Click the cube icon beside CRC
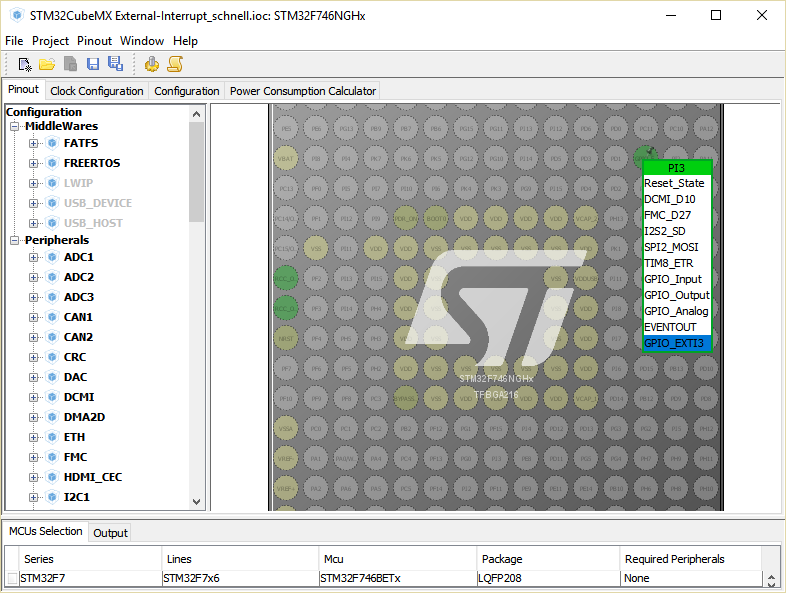Screen dimensions: 786x593 point(52,357)
